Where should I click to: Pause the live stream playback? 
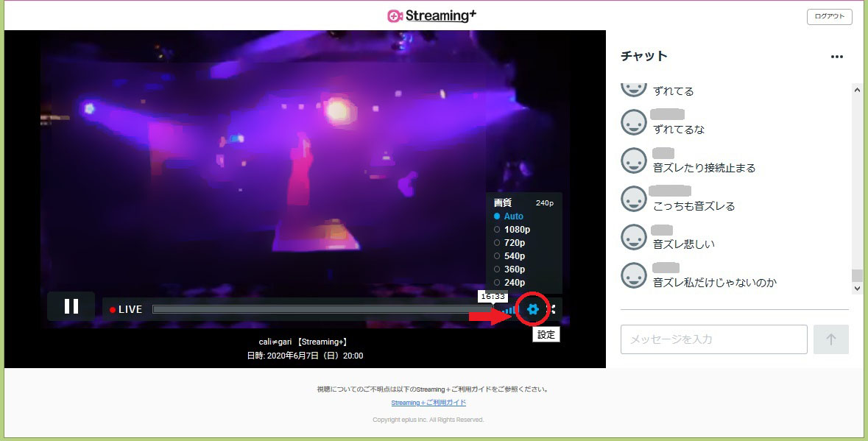click(x=71, y=306)
